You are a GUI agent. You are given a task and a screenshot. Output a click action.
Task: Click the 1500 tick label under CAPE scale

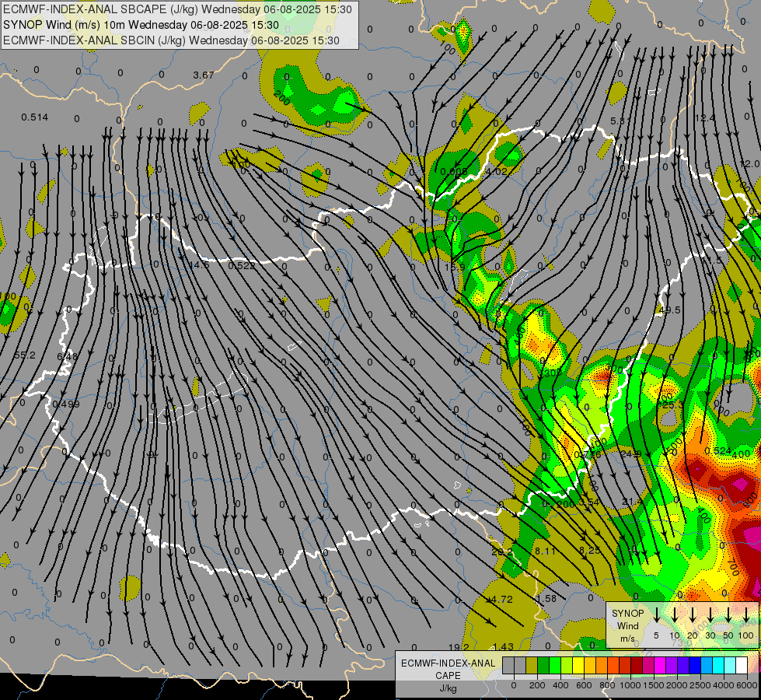point(654,685)
